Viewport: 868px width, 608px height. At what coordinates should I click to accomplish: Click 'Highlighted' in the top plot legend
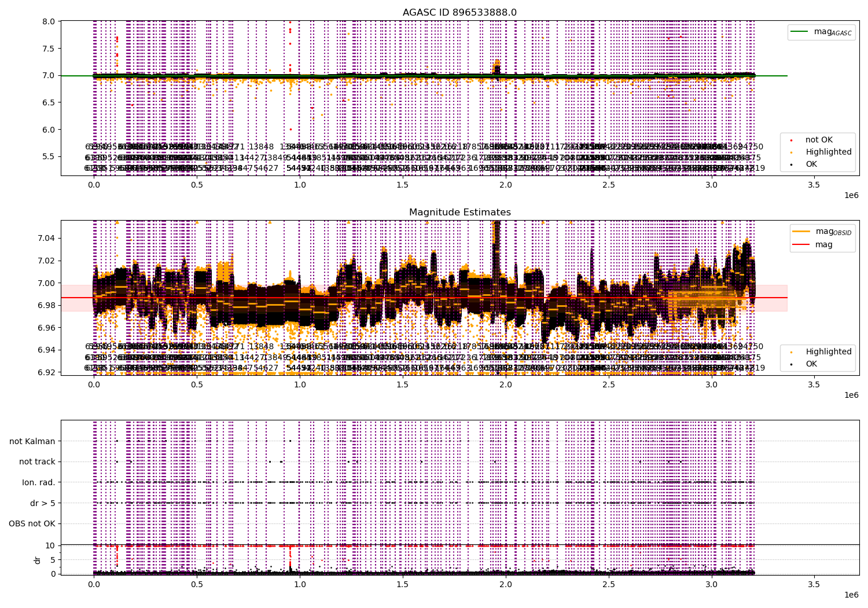click(x=829, y=152)
